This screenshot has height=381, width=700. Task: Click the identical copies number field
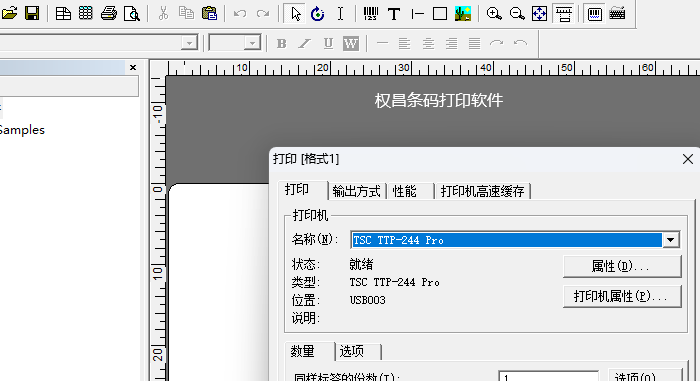click(x=548, y=376)
